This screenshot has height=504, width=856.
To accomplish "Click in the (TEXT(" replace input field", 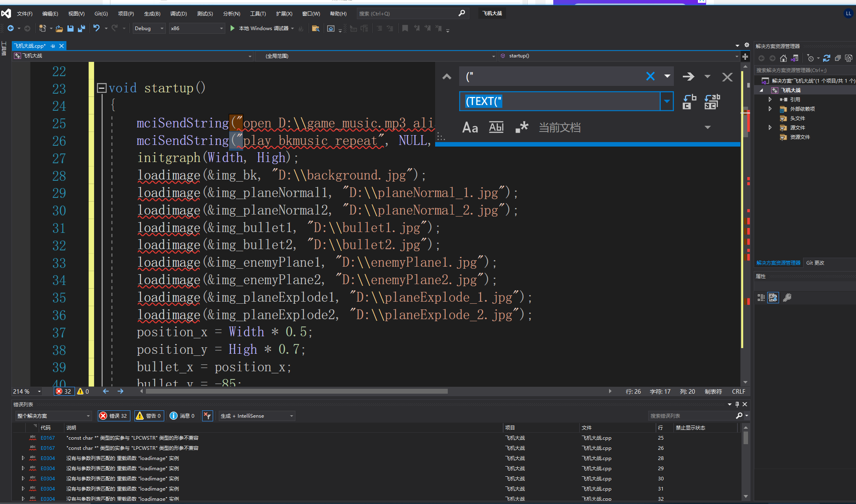I will tap(560, 101).
